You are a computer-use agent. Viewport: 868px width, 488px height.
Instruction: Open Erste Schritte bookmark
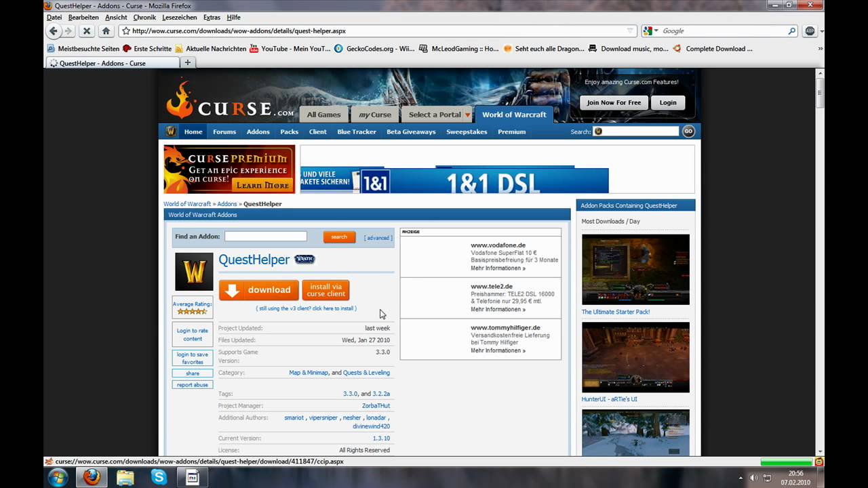click(147, 49)
